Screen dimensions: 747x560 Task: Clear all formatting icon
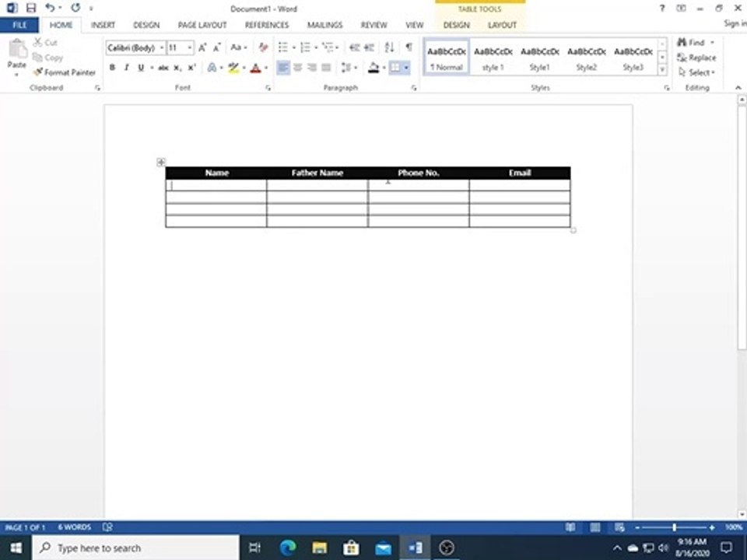pyautogui.click(x=263, y=47)
